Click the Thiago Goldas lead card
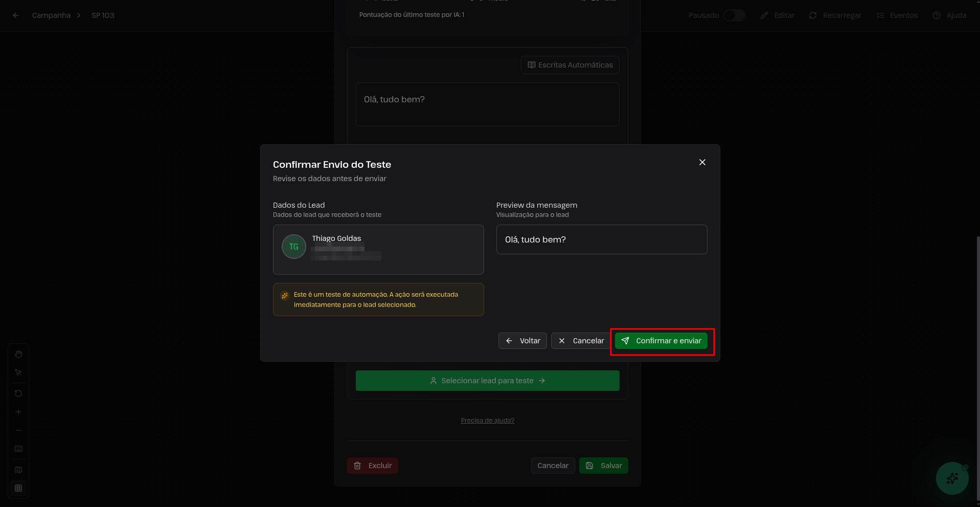 tap(378, 249)
